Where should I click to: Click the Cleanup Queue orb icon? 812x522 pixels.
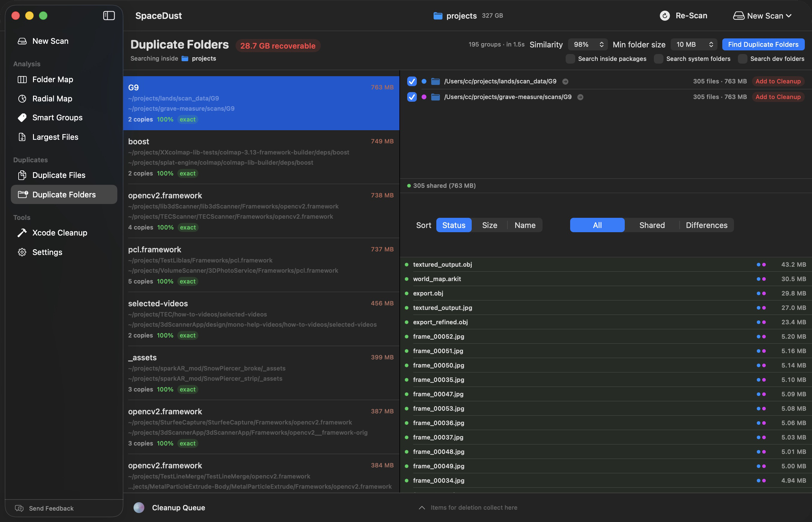[x=139, y=507]
